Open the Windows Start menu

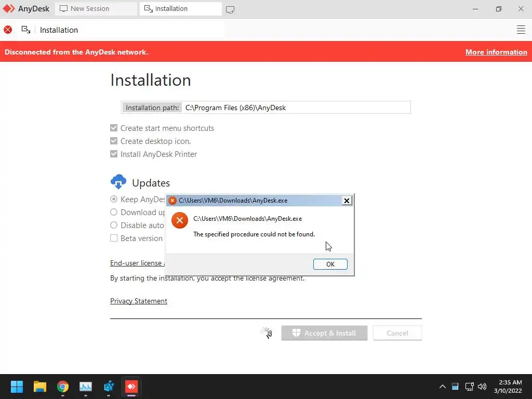(x=17, y=387)
